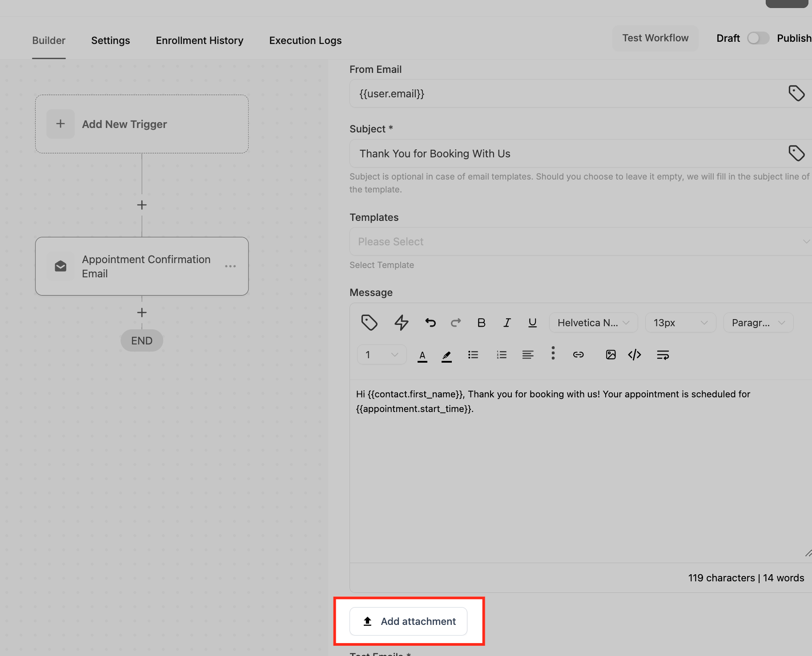
Task: Toggle bold formatting
Action: (x=481, y=322)
